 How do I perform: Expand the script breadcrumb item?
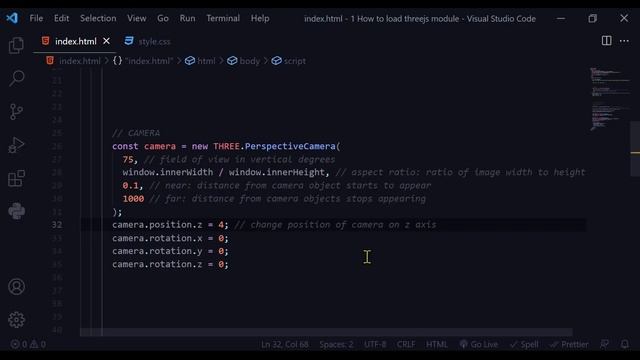coord(289,61)
